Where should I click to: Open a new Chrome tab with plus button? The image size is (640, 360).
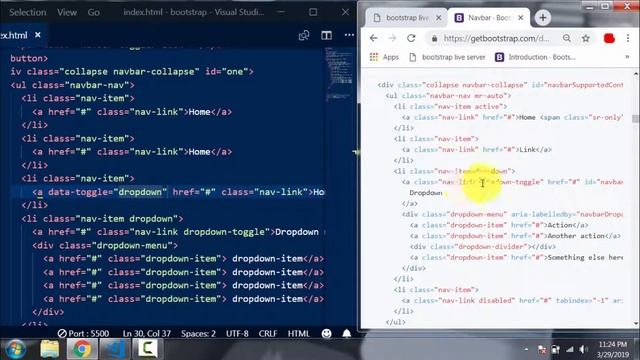pos(542,18)
